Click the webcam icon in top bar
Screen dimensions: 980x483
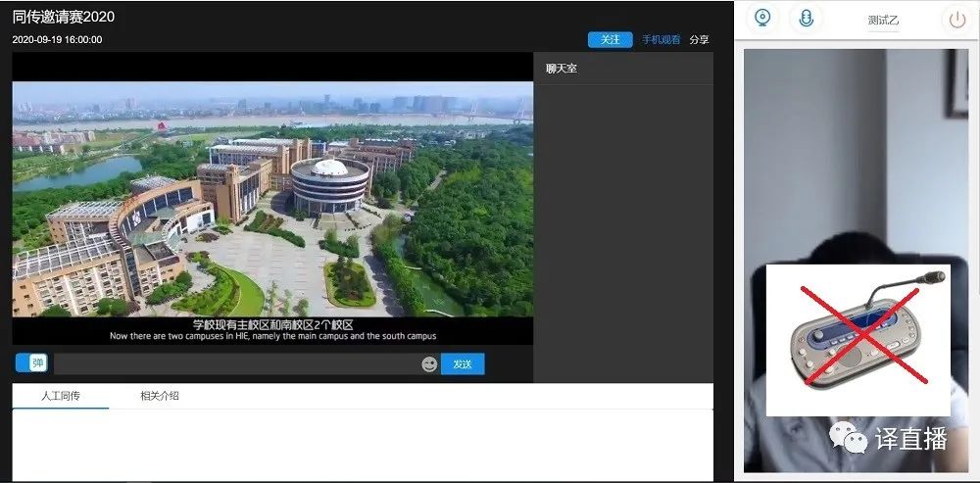click(x=762, y=18)
